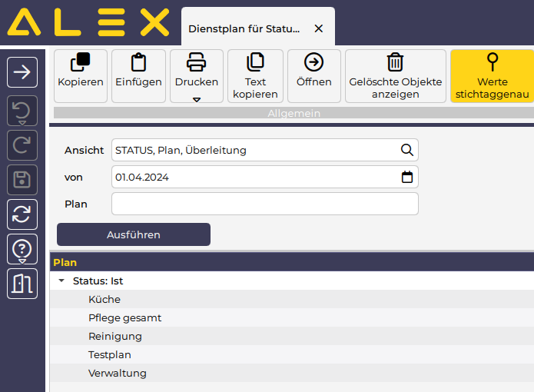
Task: Expand the sidebar with arrow button
Action: [22, 72]
